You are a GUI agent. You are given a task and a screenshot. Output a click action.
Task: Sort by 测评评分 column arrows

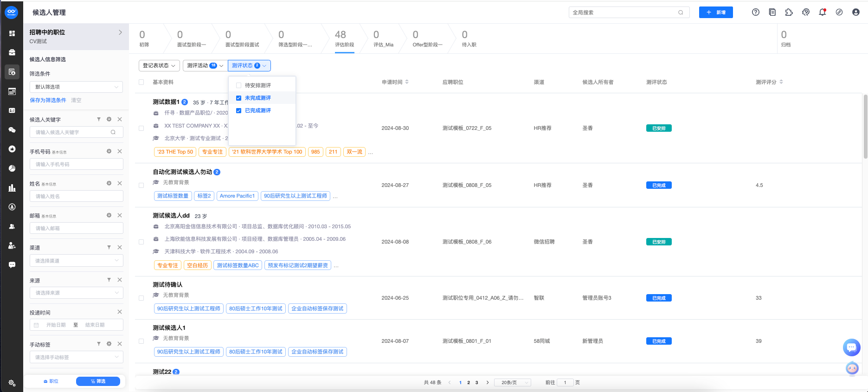(781, 82)
